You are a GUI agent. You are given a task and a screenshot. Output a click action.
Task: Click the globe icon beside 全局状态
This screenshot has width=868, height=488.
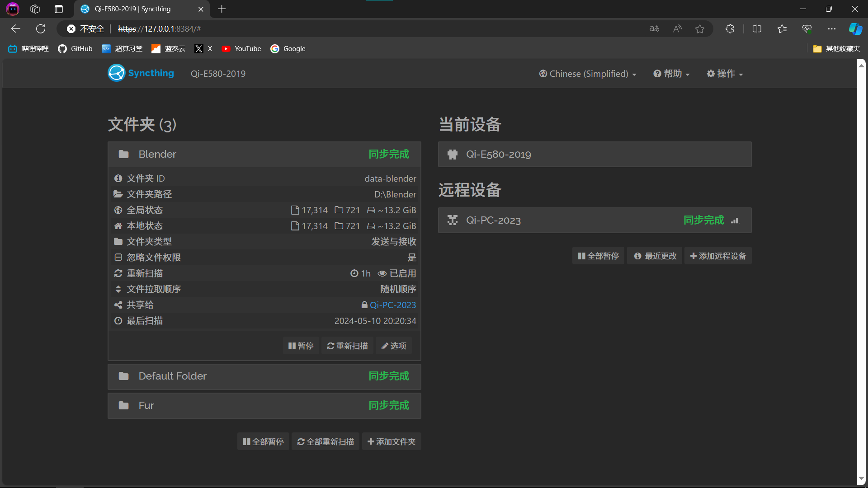click(118, 210)
